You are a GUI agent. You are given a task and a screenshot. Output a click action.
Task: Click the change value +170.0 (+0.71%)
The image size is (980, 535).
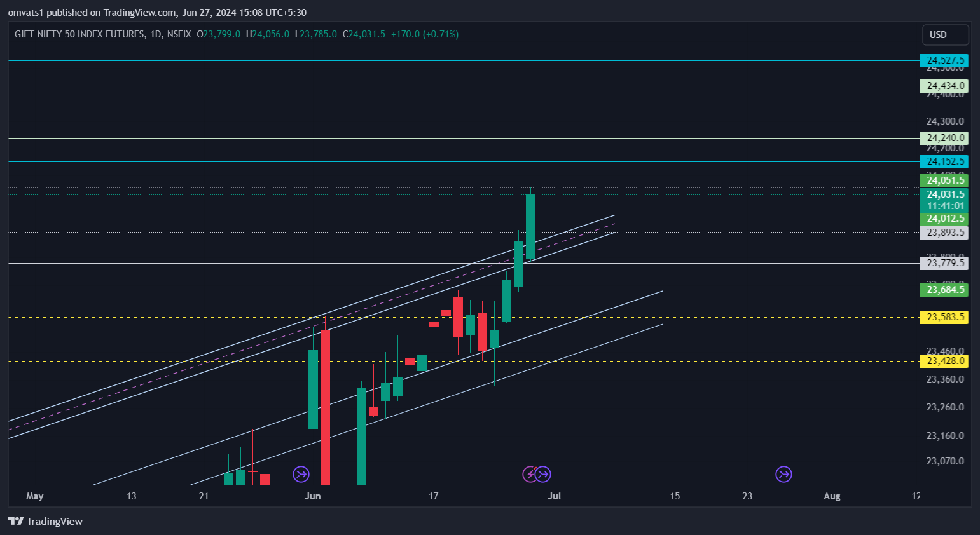424,34
